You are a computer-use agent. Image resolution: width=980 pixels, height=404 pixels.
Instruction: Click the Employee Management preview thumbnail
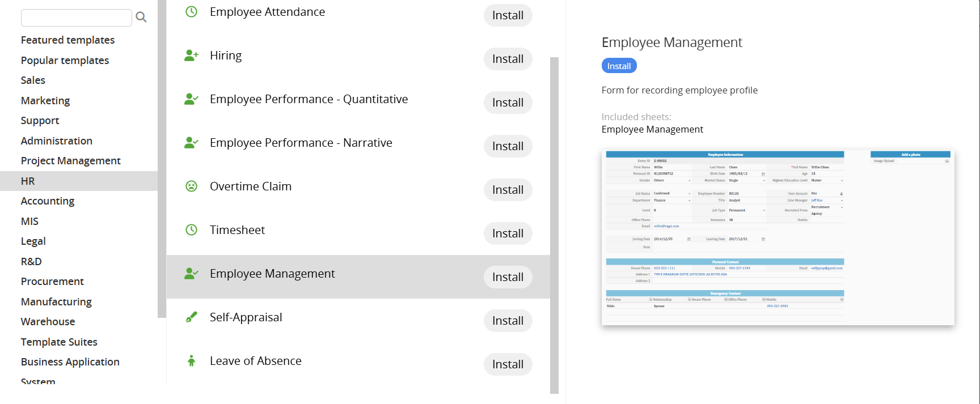click(x=778, y=237)
